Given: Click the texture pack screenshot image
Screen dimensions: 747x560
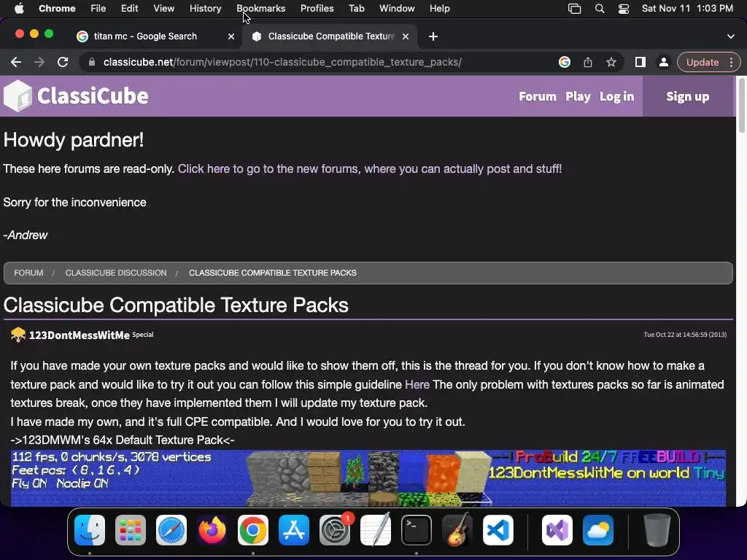Looking at the screenshot, I should (368, 478).
